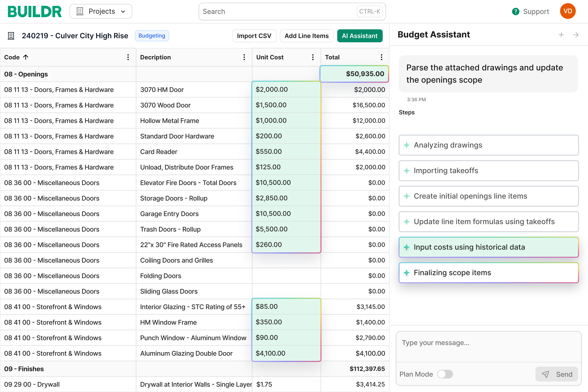The image size is (588, 392).
Task: Toggle the Plan Mode switch
Action: 445,374
